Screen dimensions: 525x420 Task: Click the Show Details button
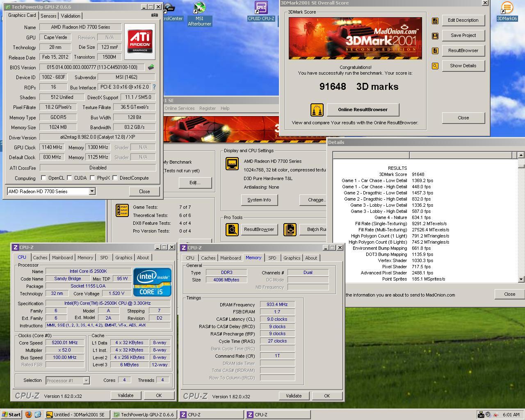(x=463, y=66)
